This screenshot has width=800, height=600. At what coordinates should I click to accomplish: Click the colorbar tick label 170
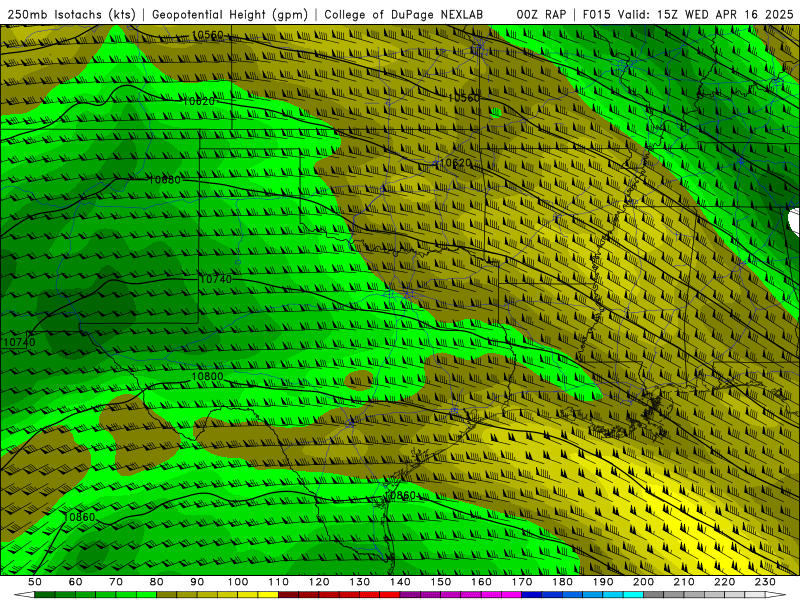click(522, 582)
